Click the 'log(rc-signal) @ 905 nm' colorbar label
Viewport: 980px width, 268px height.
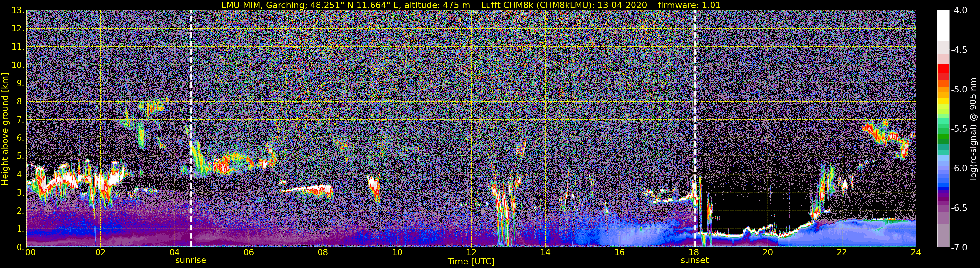974,129
